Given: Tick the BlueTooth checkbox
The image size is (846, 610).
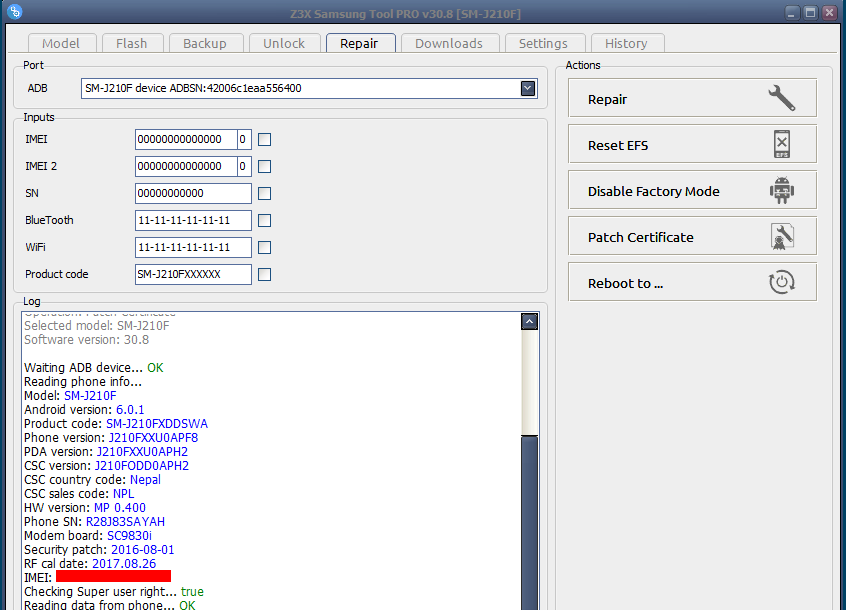Looking at the screenshot, I should tap(264, 221).
